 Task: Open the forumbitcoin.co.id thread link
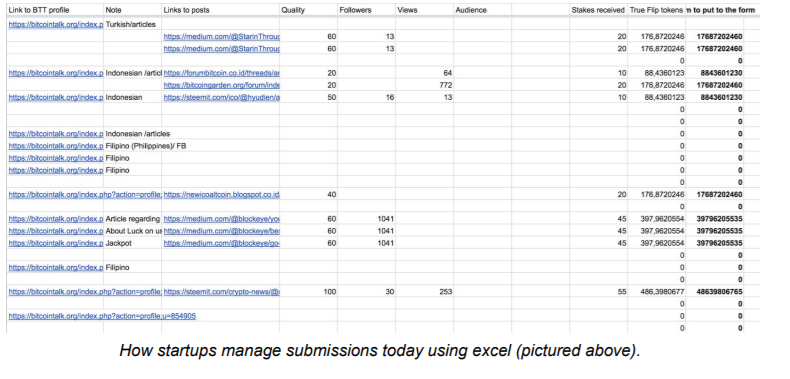(222, 73)
